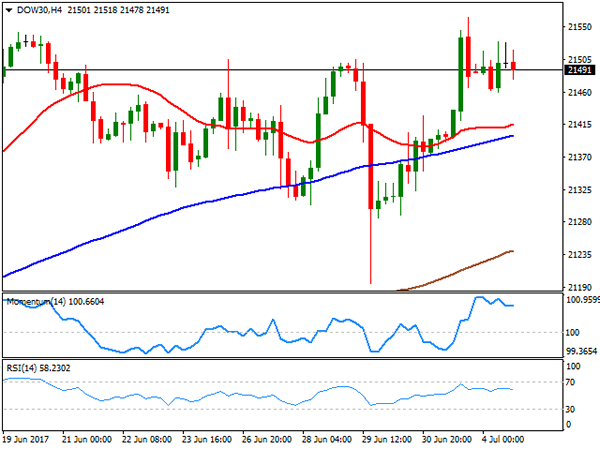600x450 pixels.
Task: Click price level 21505 on the axis
Action: point(580,60)
